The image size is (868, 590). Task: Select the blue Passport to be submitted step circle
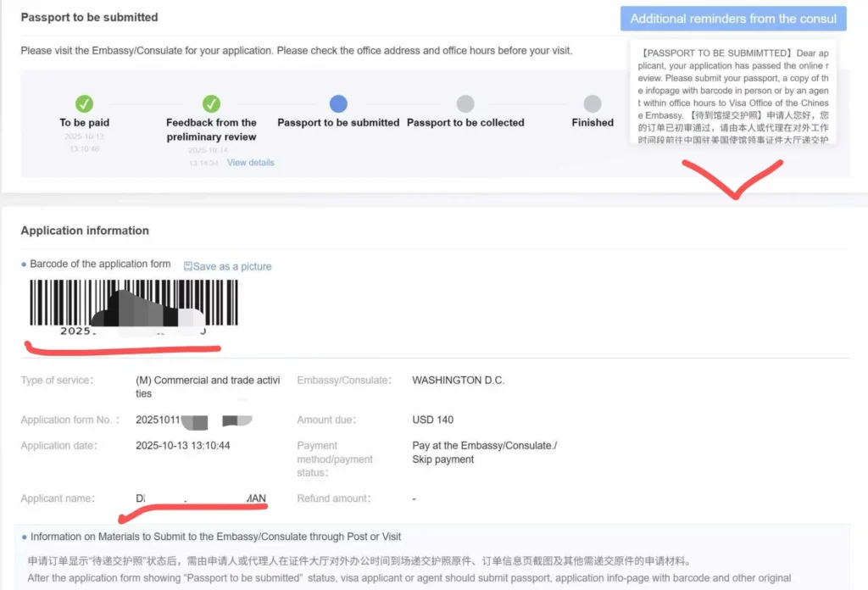coord(338,103)
